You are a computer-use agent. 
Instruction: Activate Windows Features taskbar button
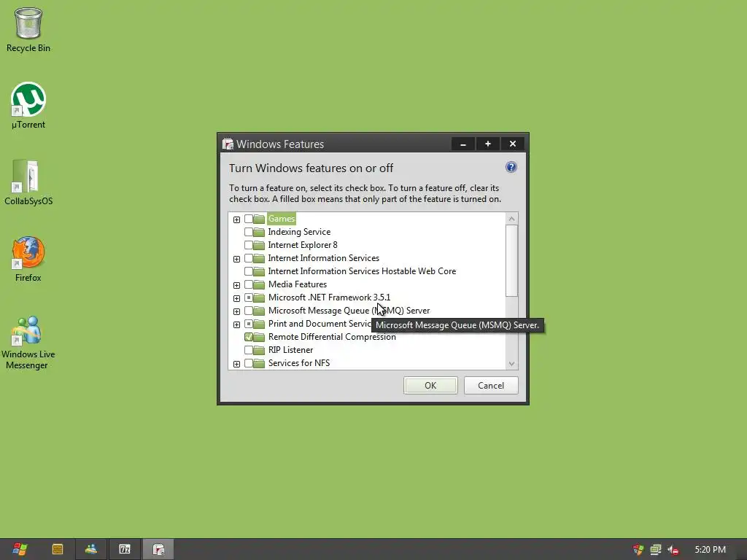158,549
